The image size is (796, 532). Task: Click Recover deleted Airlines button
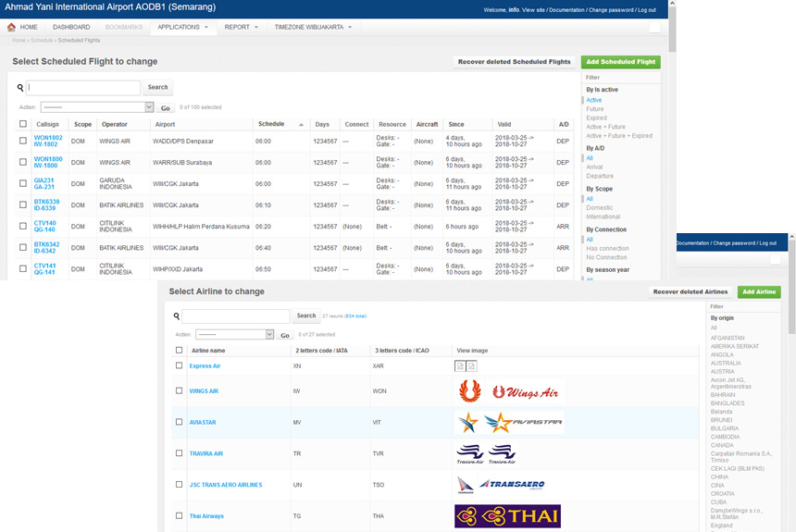pyautogui.click(x=690, y=291)
